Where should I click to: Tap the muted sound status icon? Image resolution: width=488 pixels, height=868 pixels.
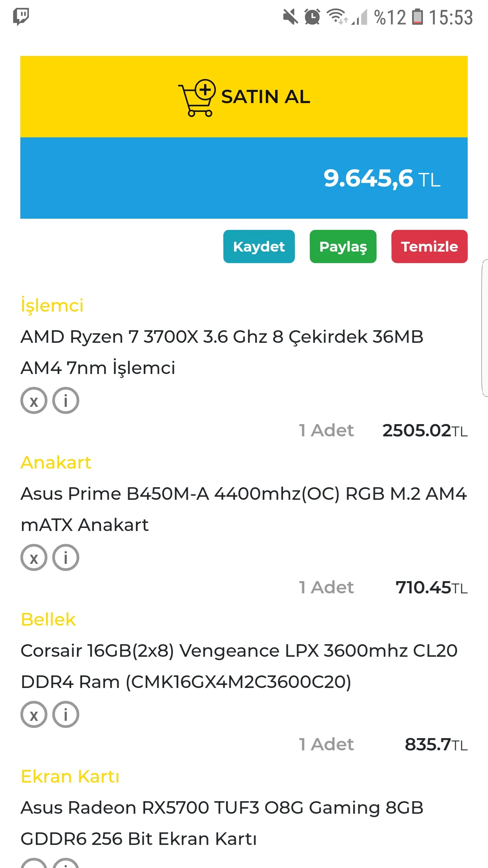coord(290,17)
